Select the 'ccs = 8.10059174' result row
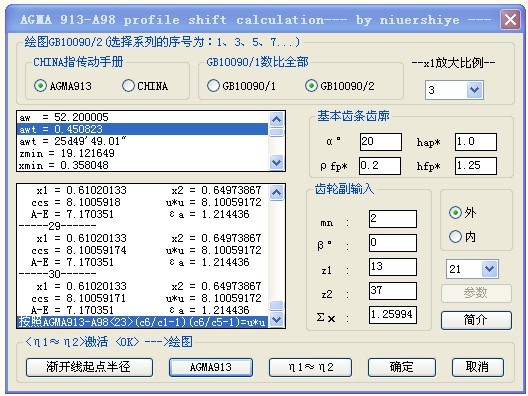The width and height of the screenshot is (528, 396). [x=143, y=250]
